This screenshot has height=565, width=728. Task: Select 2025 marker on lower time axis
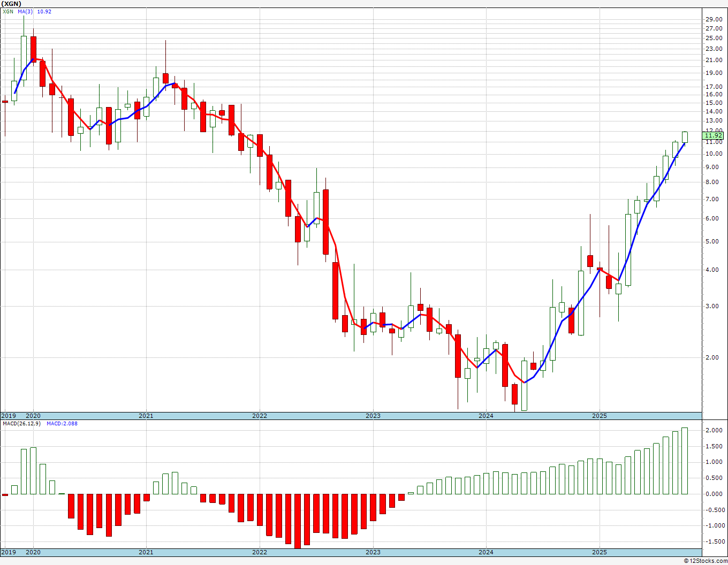(x=600, y=552)
